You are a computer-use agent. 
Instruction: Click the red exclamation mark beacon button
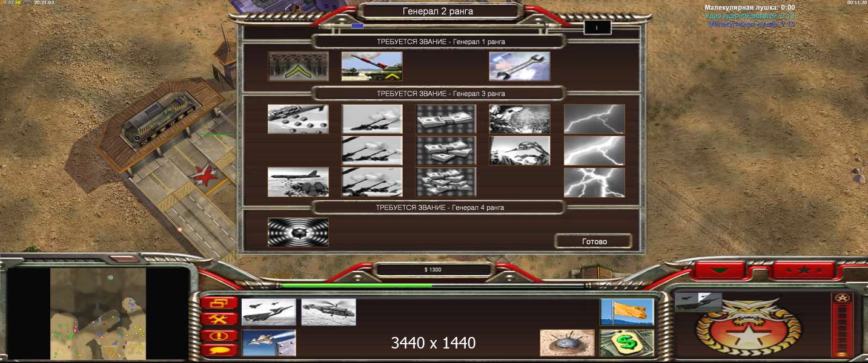tap(219, 335)
